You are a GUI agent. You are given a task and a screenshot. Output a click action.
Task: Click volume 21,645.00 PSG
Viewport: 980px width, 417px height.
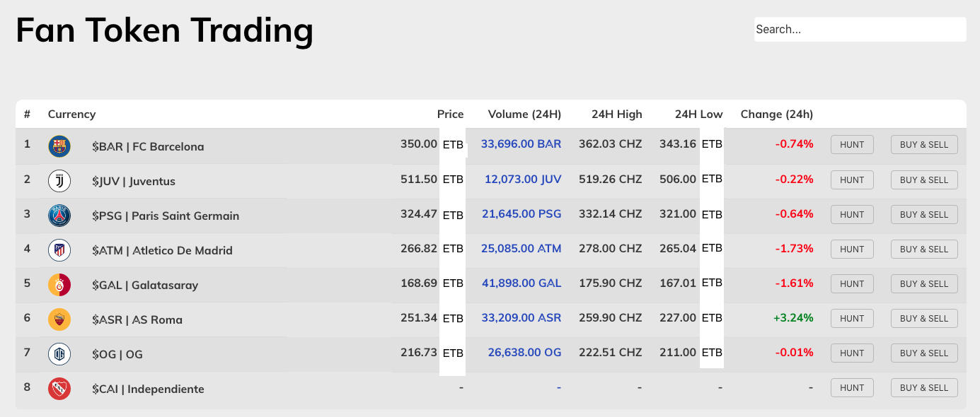click(521, 214)
